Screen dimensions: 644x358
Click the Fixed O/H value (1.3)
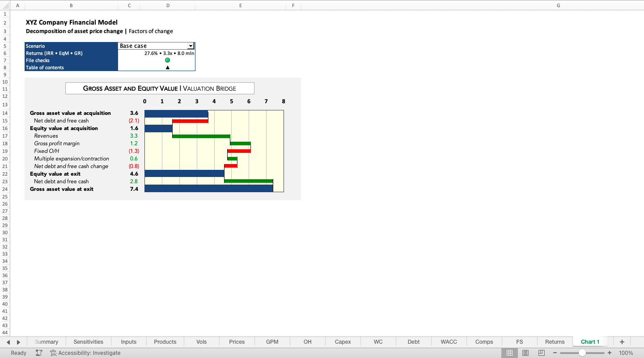pyautogui.click(x=134, y=151)
